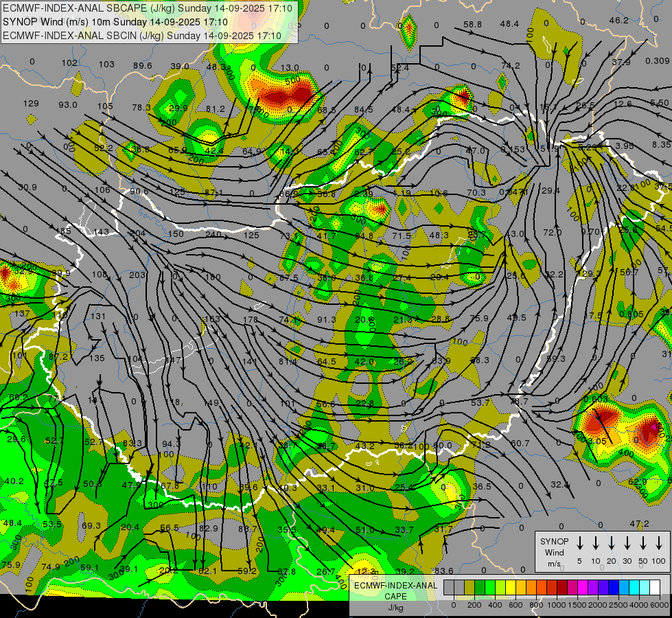Click the 10 m/s wind arrow in legend
The image size is (672, 618).
pyautogui.click(x=596, y=543)
